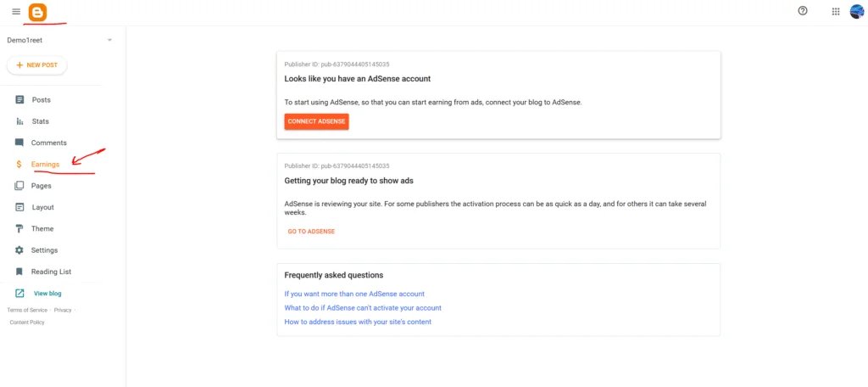Click the Comments speech bubble icon
This screenshot has width=868, height=387.
(19, 143)
